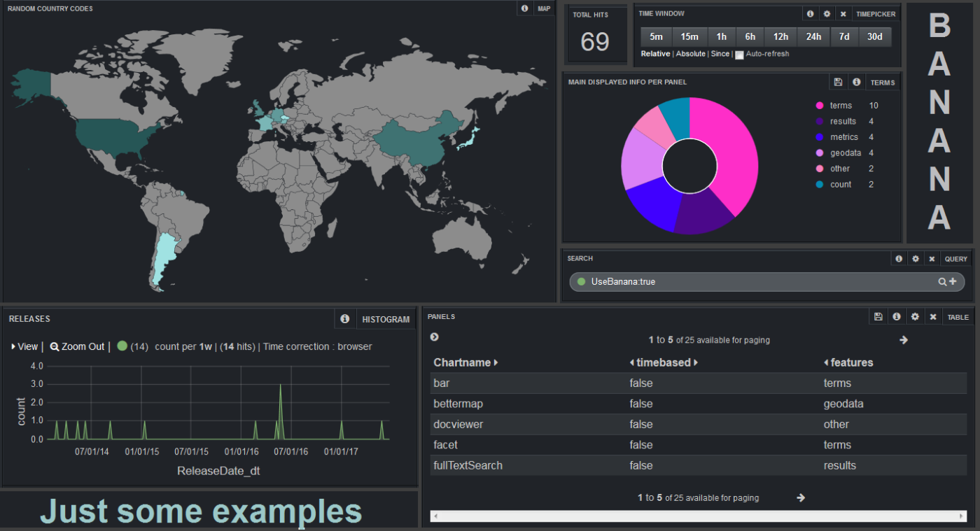Toggle the green dot beside UseBanana:true query
980x531 pixels.
(x=581, y=282)
